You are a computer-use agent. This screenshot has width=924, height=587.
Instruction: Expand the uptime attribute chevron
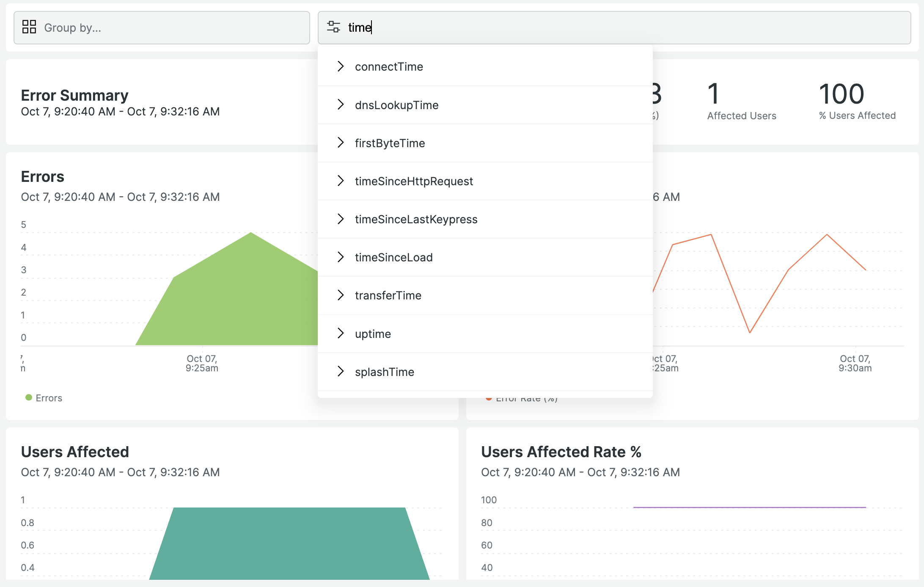341,333
